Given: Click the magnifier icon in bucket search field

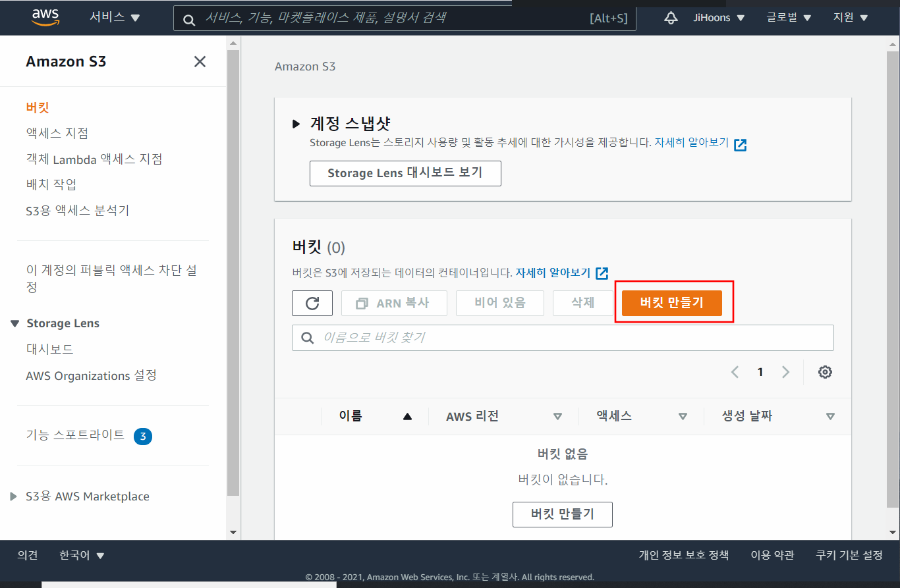Looking at the screenshot, I should (x=307, y=338).
